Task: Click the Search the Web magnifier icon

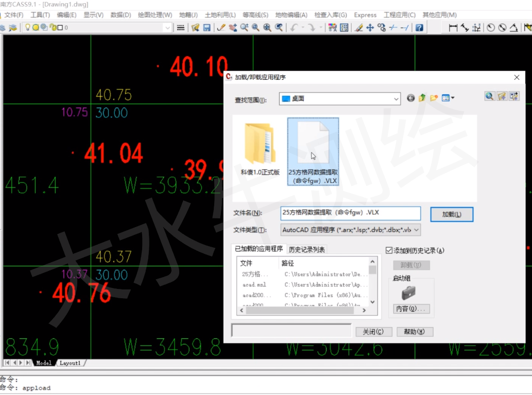Action: 489,96
